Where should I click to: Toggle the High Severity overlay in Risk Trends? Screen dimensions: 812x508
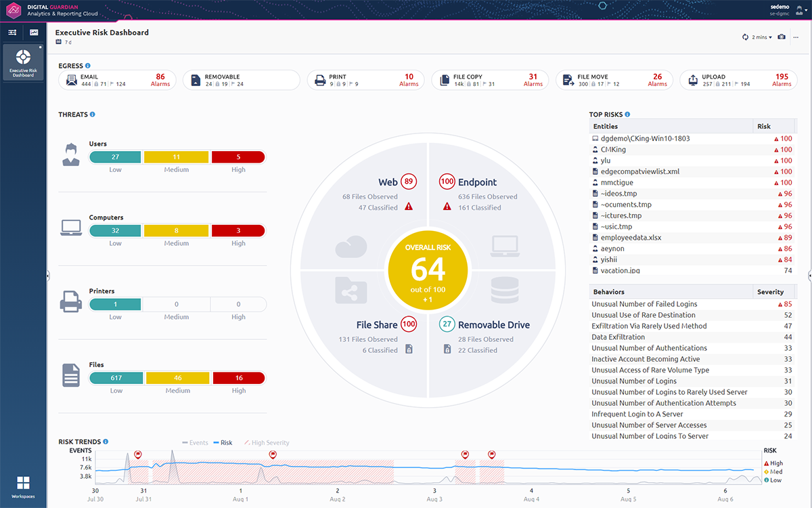pos(267,442)
